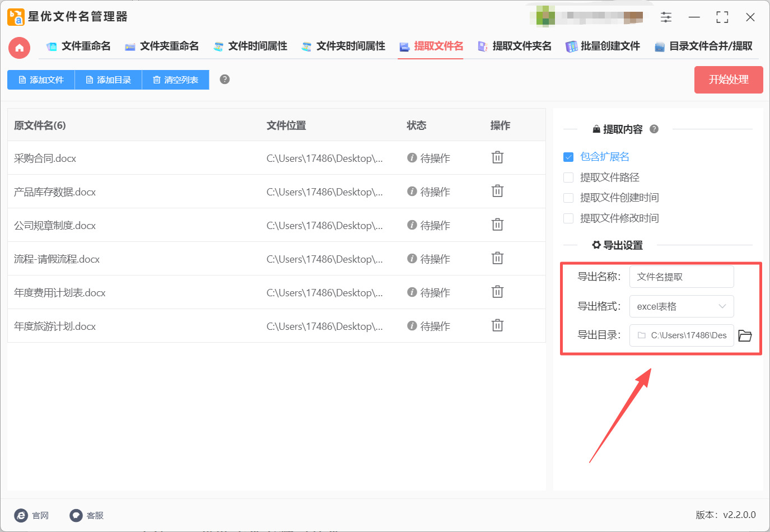770x532 pixels.
Task: Switch to the 文件夹重命名 tab
Action: tap(162, 46)
